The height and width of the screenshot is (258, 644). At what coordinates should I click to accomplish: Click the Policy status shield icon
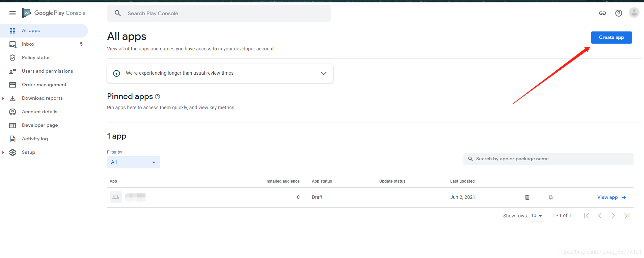click(x=12, y=58)
